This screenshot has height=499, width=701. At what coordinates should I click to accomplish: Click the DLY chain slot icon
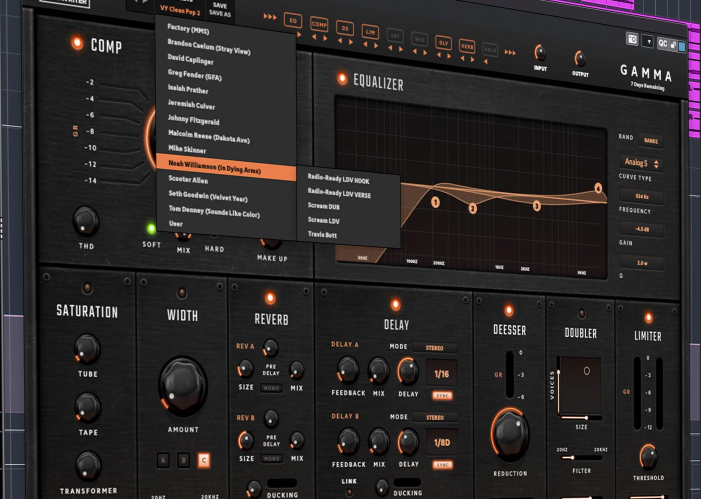[x=443, y=42]
